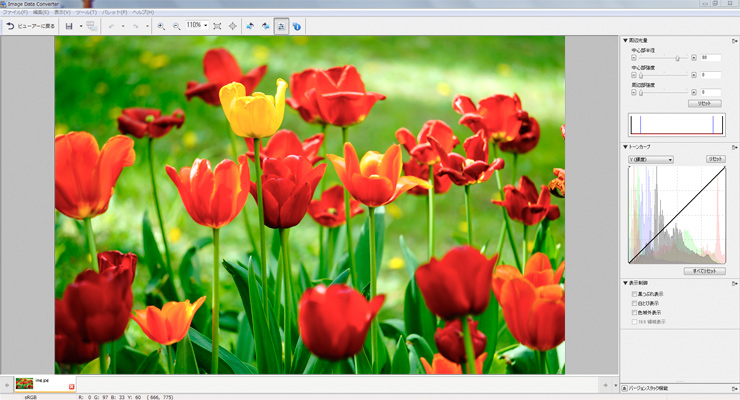740x400 pixels.
Task: Click the fit-to-window icon
Action: point(217,26)
